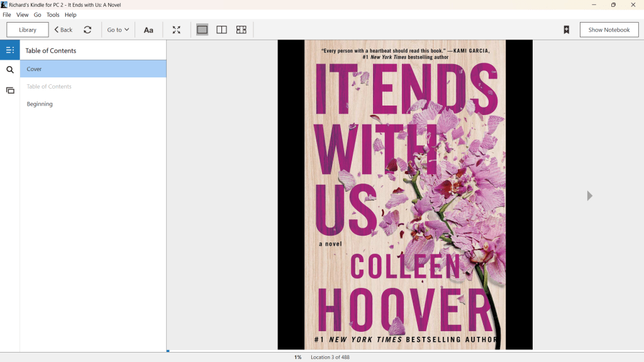Viewport: 644px width, 362px height.
Task: Click the Library button
Action: [x=28, y=30]
